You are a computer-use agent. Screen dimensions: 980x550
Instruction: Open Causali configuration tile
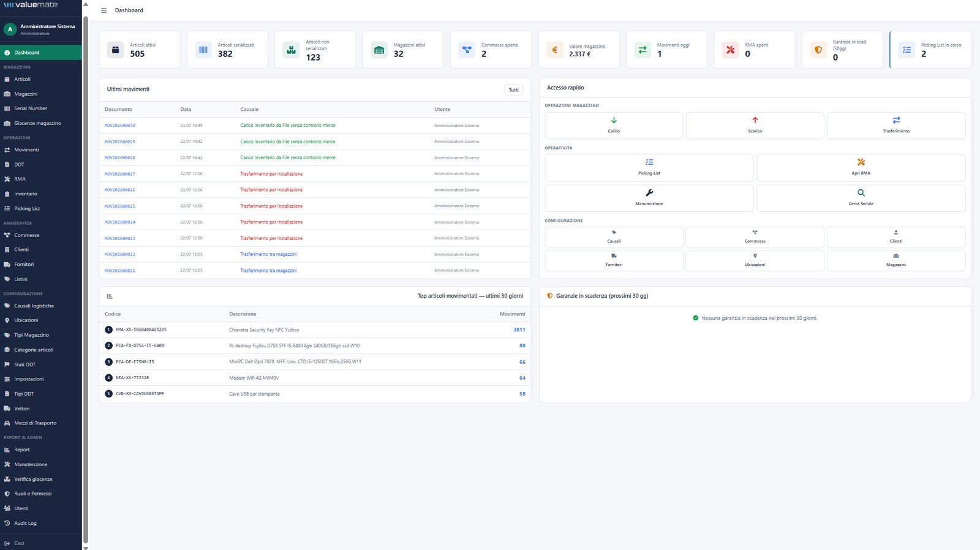[x=614, y=237]
